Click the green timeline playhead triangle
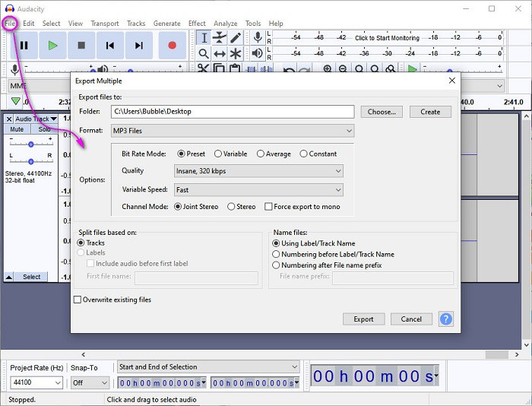Screen dimensions: 532x406 click(x=15, y=101)
